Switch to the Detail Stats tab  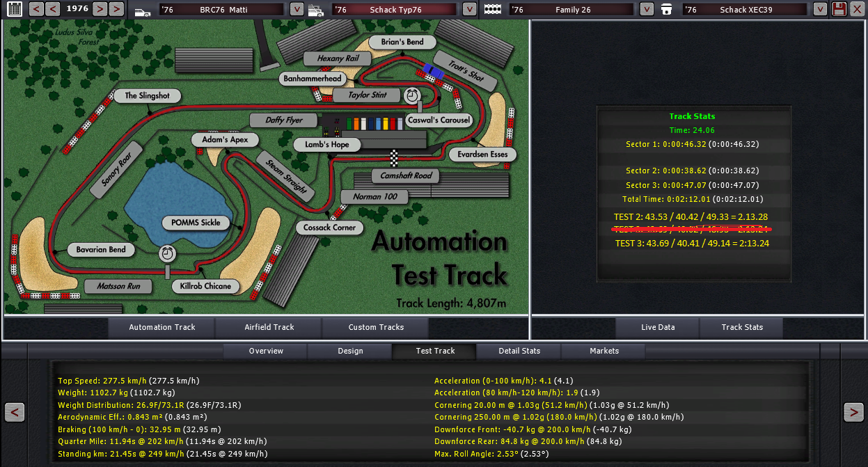pyautogui.click(x=519, y=351)
